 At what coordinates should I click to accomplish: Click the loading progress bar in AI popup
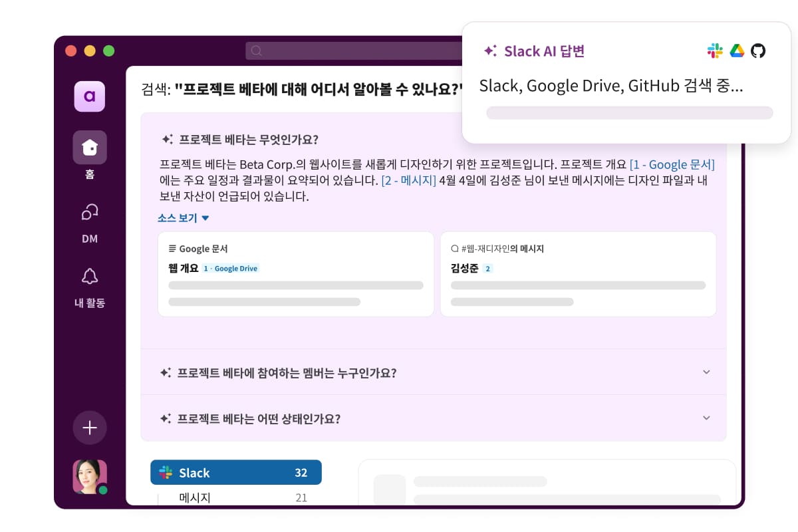[629, 112]
